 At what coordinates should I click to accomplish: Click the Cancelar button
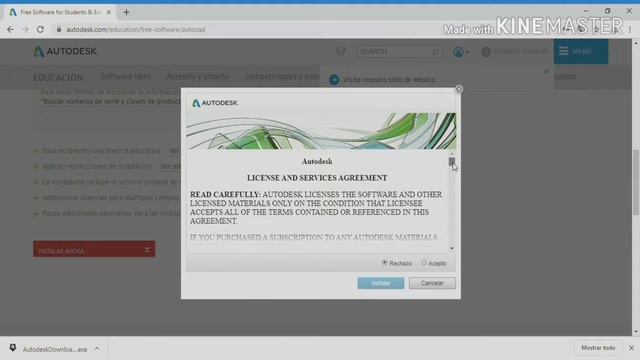tap(432, 283)
